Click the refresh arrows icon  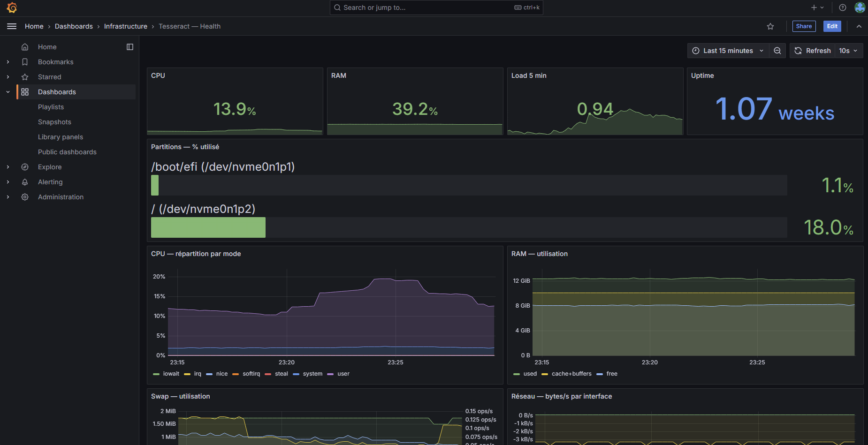click(798, 51)
